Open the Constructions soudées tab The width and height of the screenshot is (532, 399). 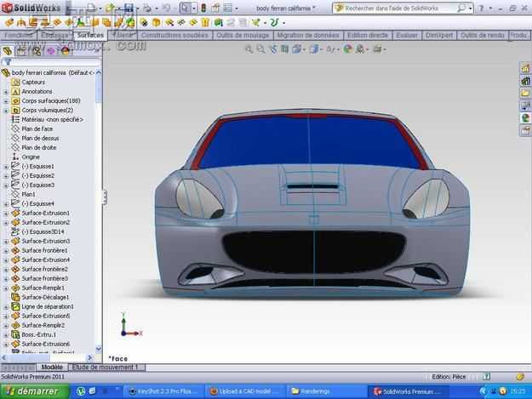point(174,35)
